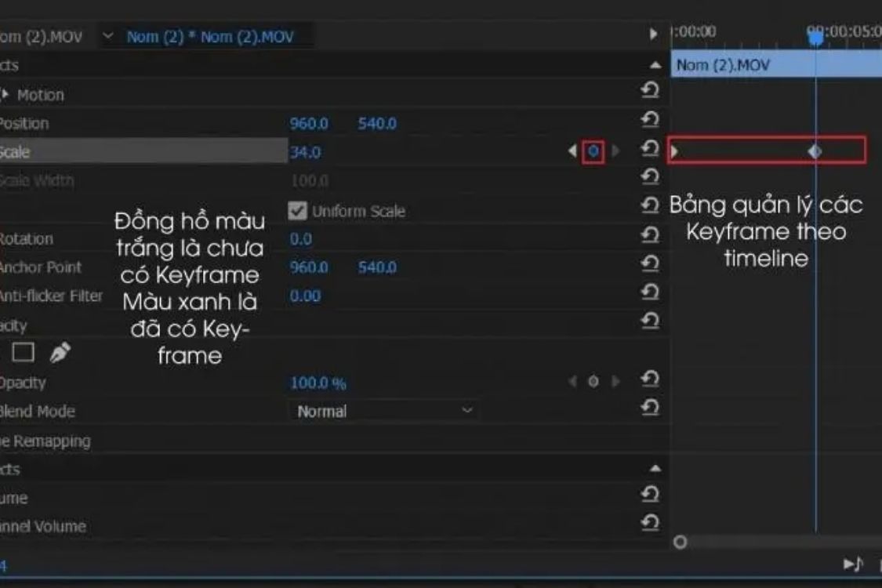Reset the Anchor Point parameter
This screenshot has width=882, height=588.
(649, 263)
